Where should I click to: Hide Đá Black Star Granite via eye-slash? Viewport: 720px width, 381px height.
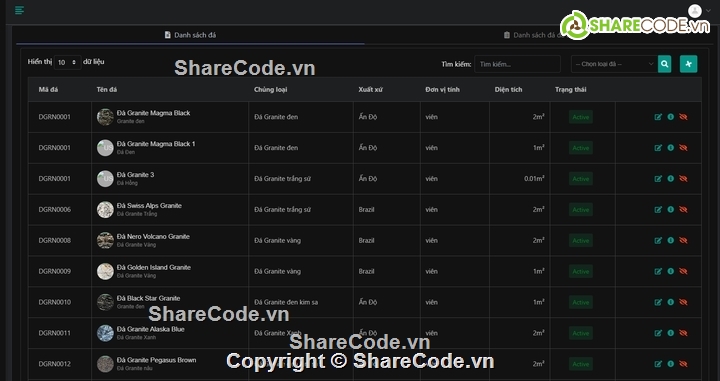(683, 302)
